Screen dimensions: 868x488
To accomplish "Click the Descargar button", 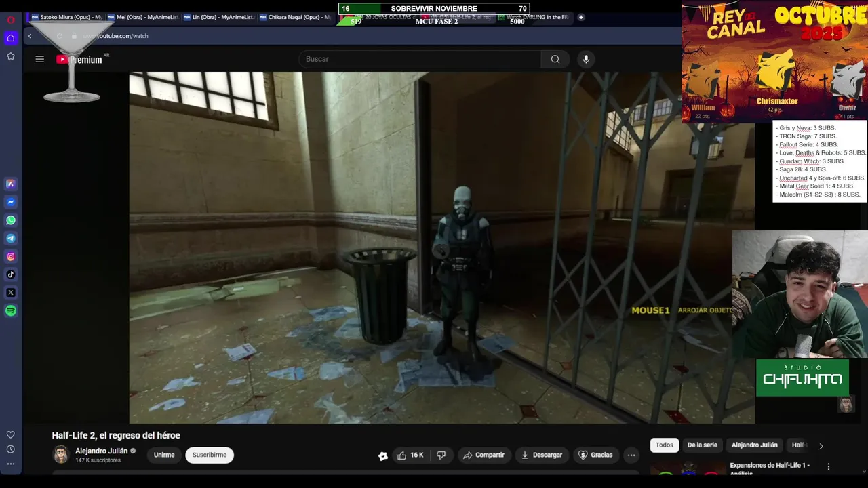I will click(541, 455).
